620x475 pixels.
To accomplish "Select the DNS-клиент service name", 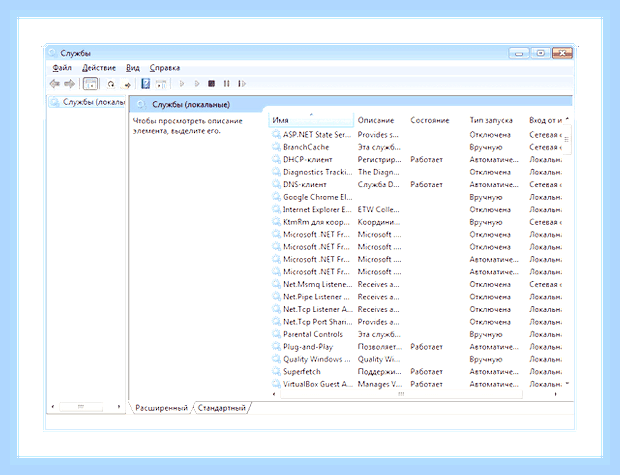I will (x=305, y=184).
